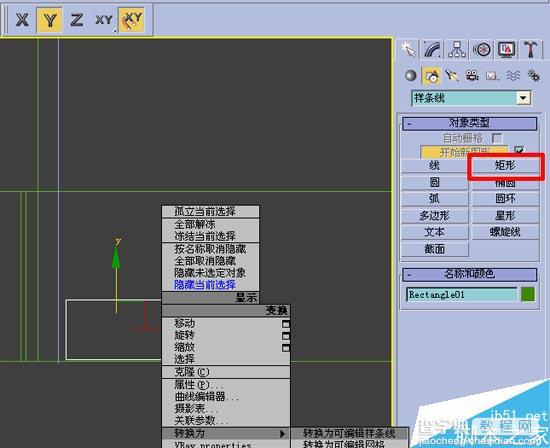Choose 冻结当前选择 menu entry
550x448 pixels.
tap(210, 236)
